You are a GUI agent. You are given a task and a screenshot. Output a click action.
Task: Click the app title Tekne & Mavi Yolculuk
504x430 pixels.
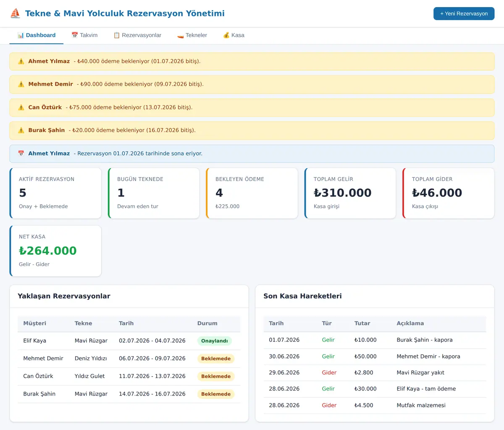tap(125, 13)
